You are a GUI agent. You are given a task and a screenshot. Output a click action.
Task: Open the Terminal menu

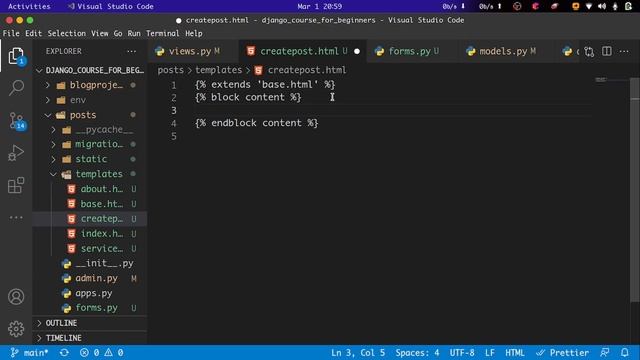tap(162, 33)
